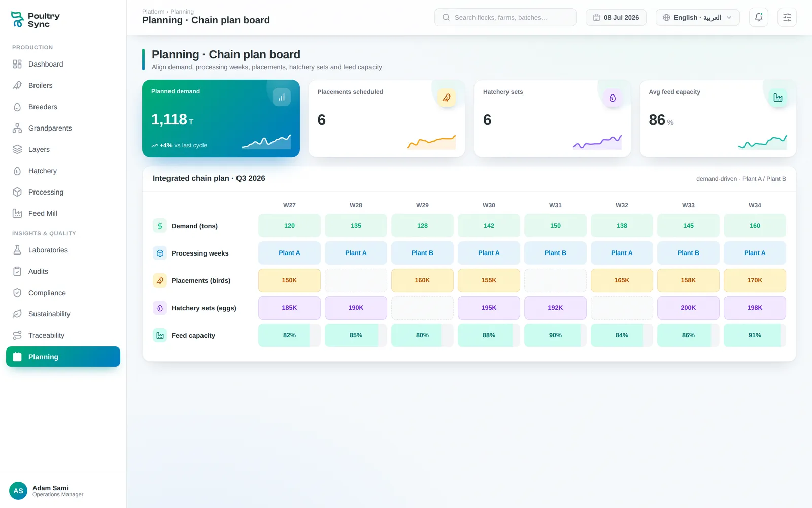Click the empty W31 placements cell

(x=555, y=280)
